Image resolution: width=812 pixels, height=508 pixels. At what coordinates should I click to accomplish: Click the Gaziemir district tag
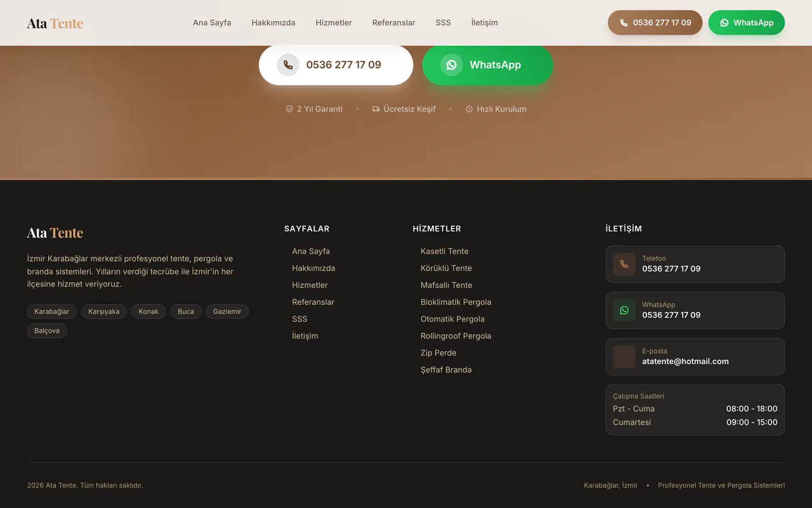pos(227,311)
